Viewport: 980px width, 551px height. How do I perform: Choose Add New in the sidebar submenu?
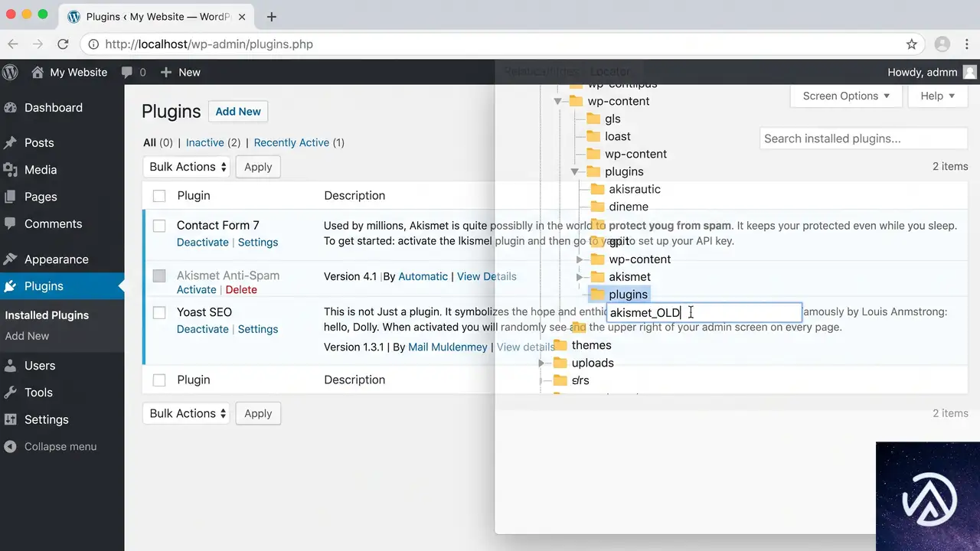pyautogui.click(x=27, y=336)
